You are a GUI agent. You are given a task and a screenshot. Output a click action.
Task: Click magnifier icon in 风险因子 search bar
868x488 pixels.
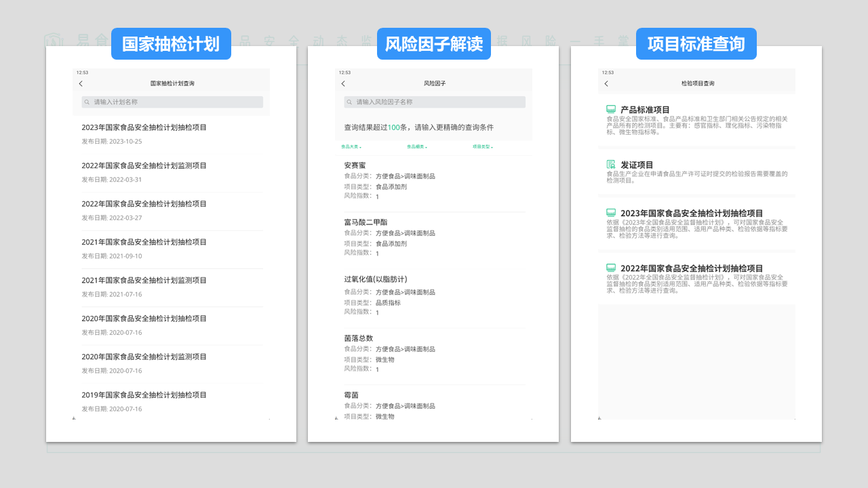(350, 102)
